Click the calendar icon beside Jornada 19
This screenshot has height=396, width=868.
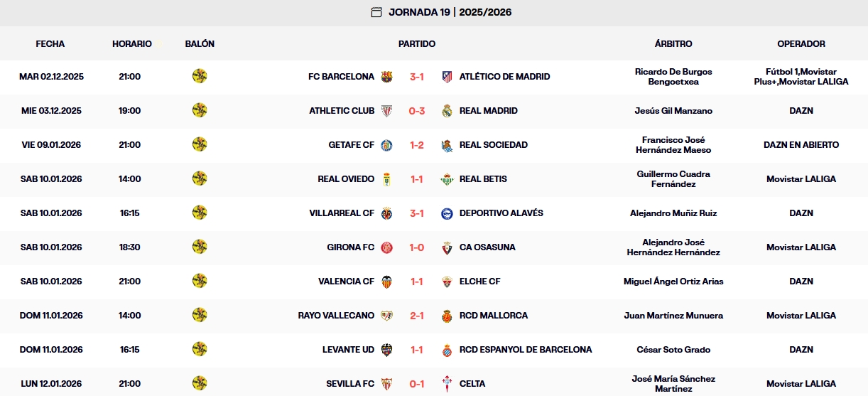(376, 12)
